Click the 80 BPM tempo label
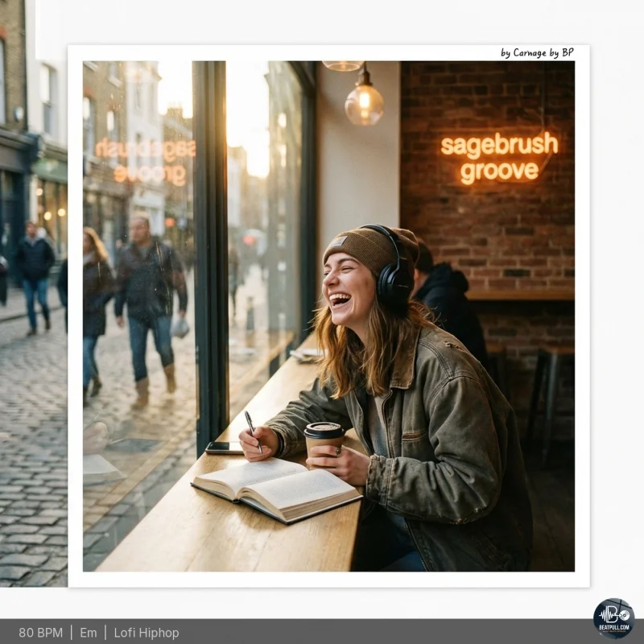The height and width of the screenshot is (644, 644). [x=40, y=633]
